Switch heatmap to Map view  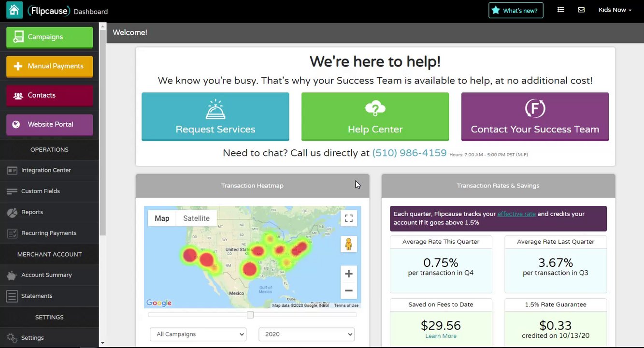[x=162, y=218]
